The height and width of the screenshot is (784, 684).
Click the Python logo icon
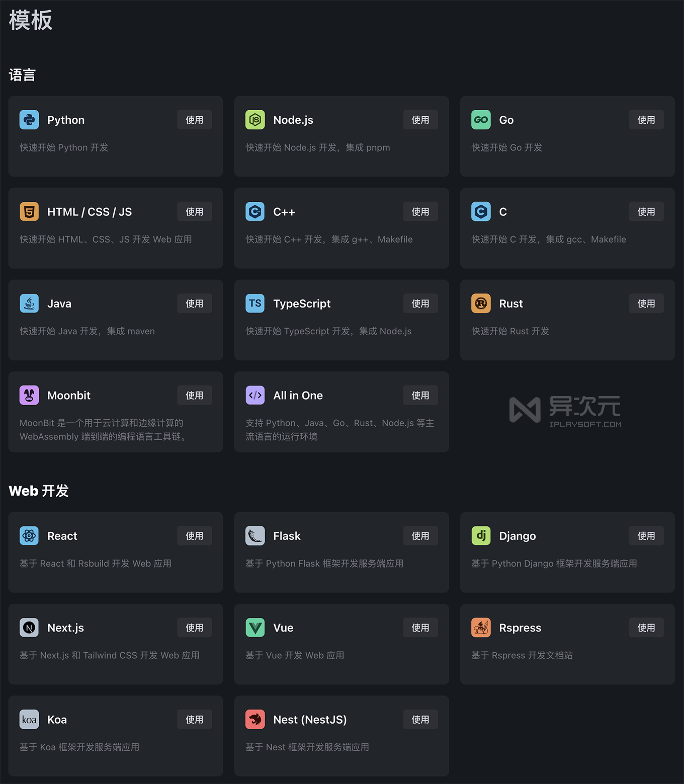(x=29, y=120)
